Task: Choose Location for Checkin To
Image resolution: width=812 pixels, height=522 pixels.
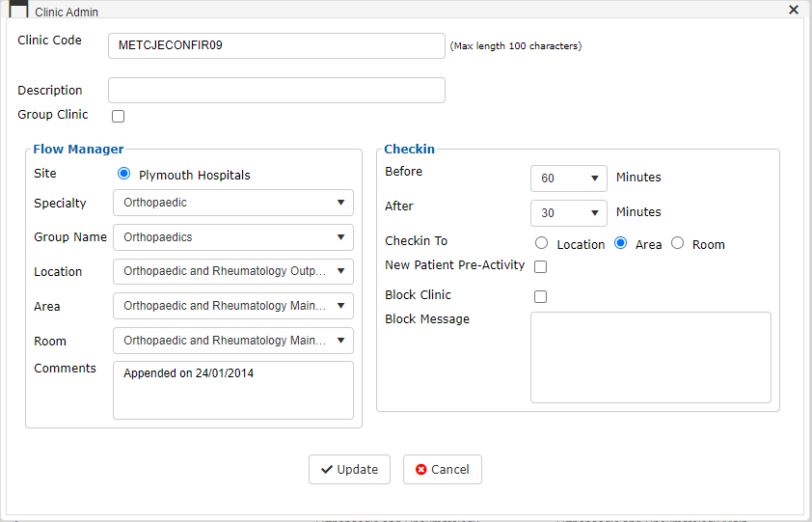Action: pyautogui.click(x=541, y=242)
